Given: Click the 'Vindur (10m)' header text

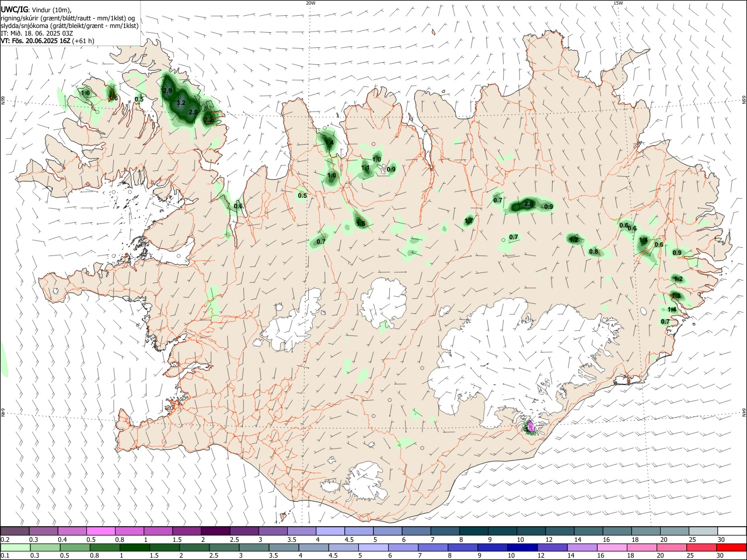Looking at the screenshot, I should [x=51, y=9].
